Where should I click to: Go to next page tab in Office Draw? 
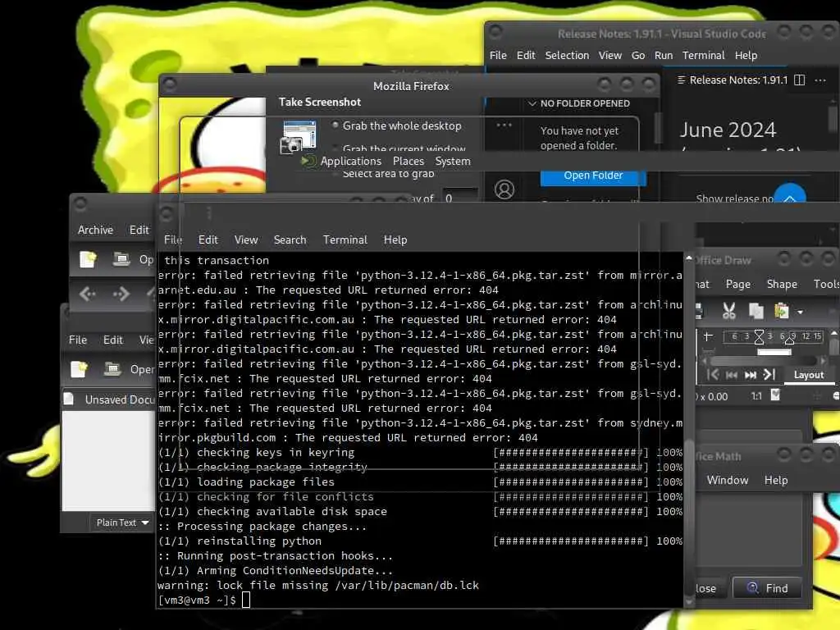[751, 375]
